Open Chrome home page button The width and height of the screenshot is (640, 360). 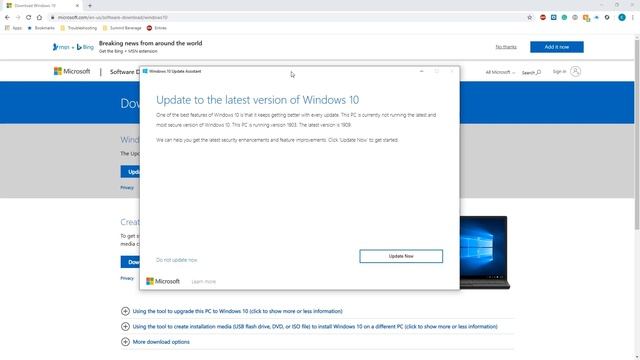[39, 17]
